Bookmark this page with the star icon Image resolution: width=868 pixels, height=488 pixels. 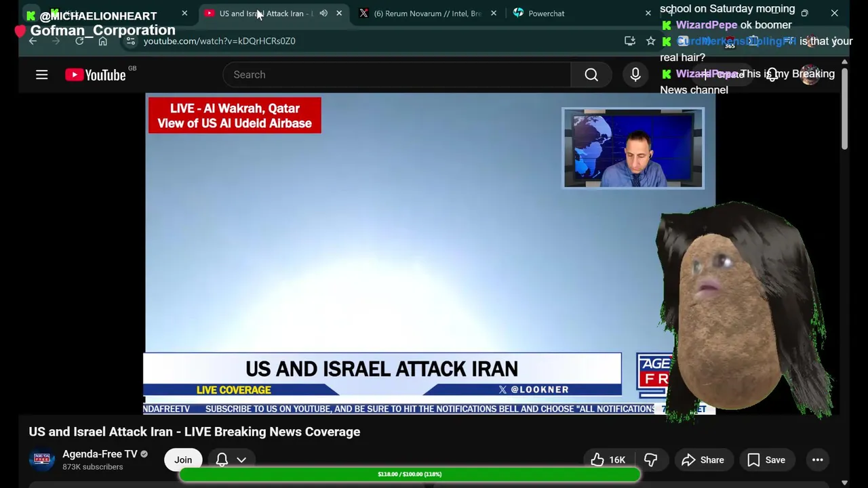point(651,41)
